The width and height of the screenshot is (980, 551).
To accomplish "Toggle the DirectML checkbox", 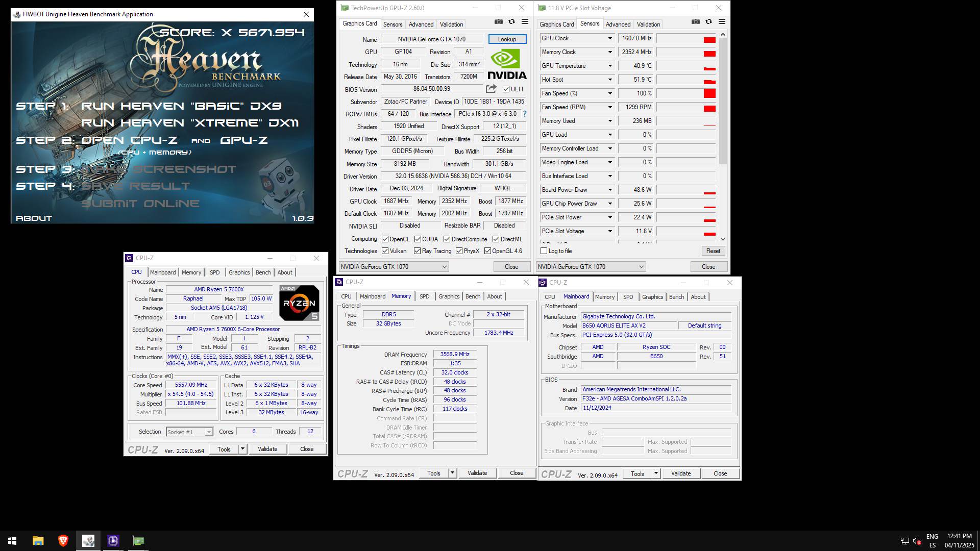I will [496, 239].
